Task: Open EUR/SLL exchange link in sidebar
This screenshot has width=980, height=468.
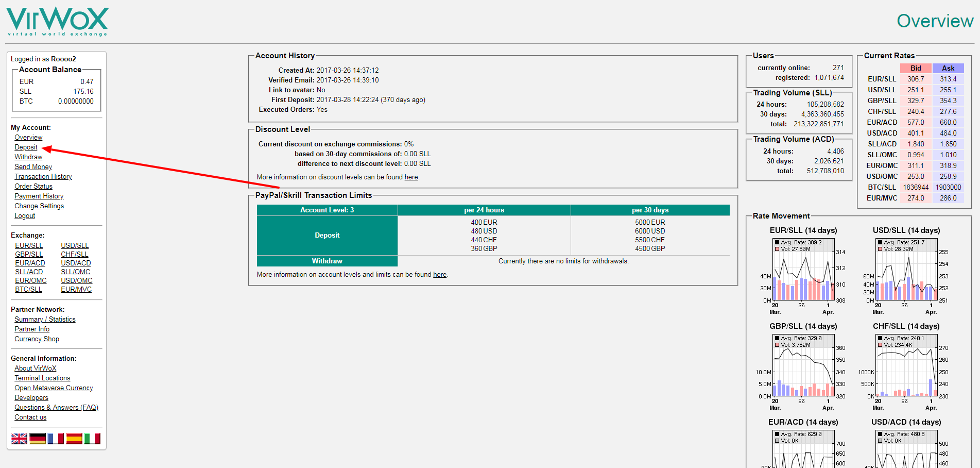Action: (x=29, y=246)
